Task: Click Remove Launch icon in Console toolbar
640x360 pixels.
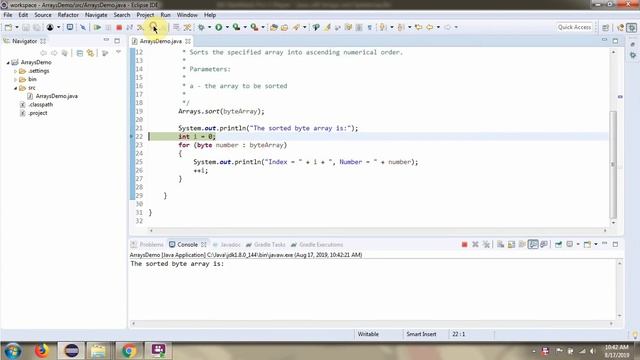Action: [x=475, y=244]
